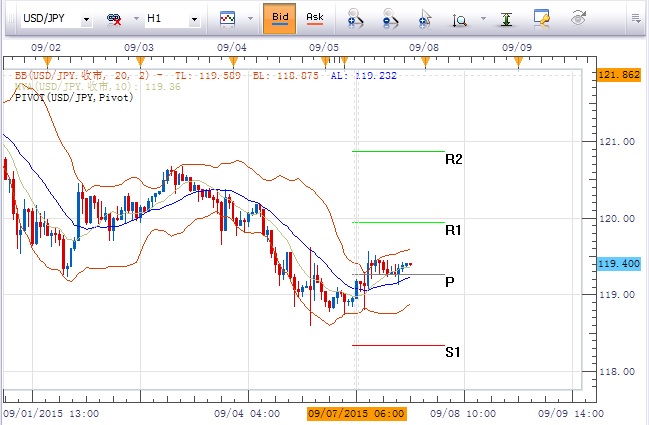Screen dimensions: 649x425
Task: Expand the vertical zoom dropdown arrow
Action: (x=483, y=19)
